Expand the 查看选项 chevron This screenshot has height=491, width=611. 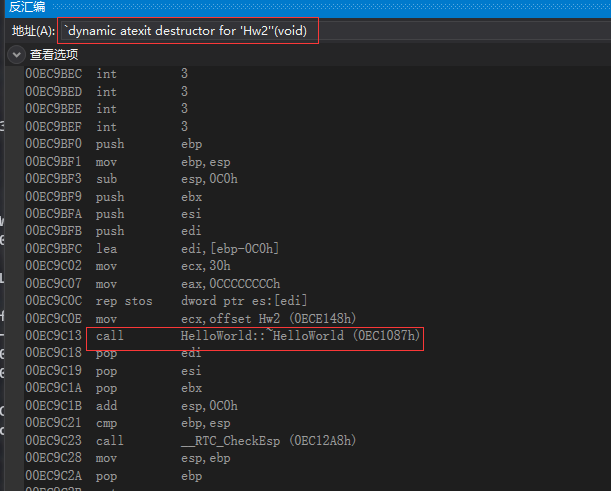click(x=16, y=55)
